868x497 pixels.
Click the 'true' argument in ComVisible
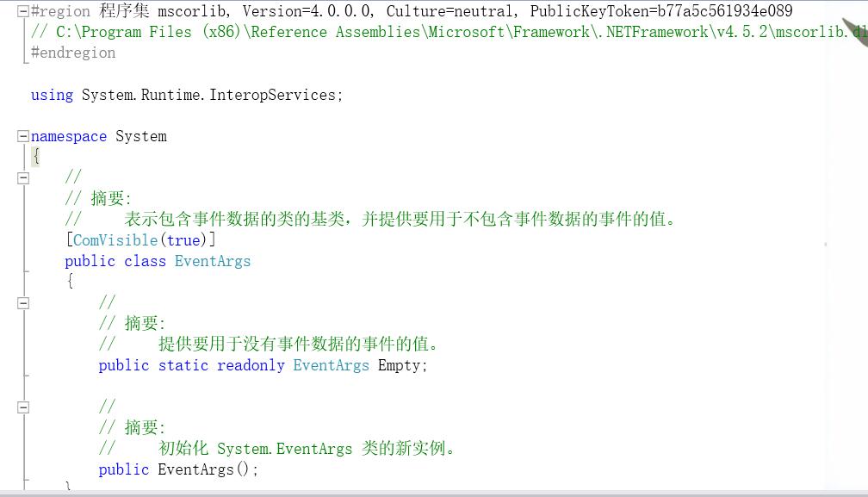[183, 240]
